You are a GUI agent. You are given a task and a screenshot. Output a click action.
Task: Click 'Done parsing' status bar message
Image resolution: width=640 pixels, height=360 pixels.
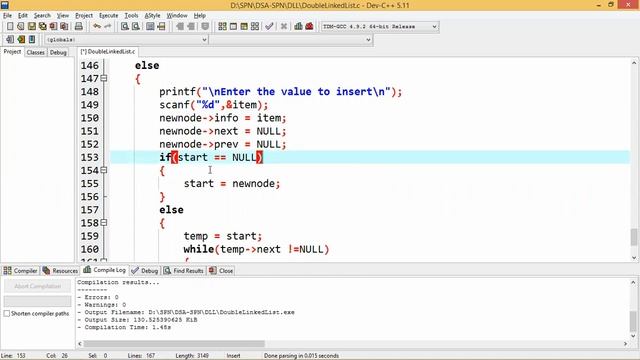301,356
